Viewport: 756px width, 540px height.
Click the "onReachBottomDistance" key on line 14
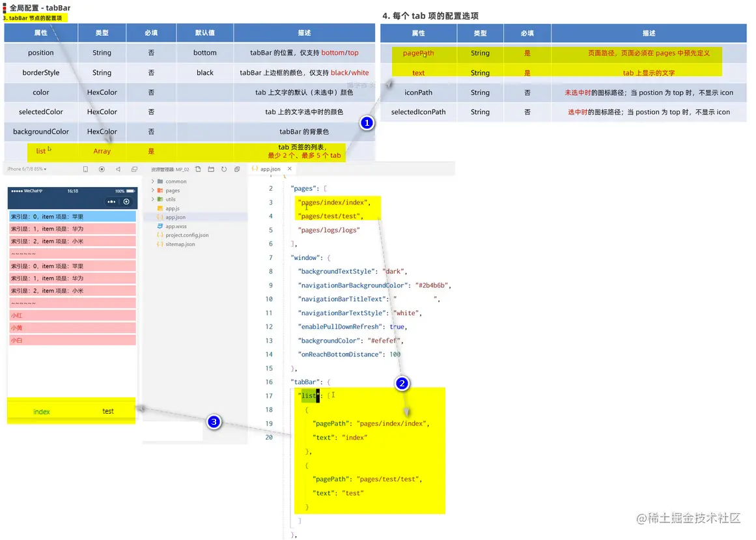pos(341,354)
